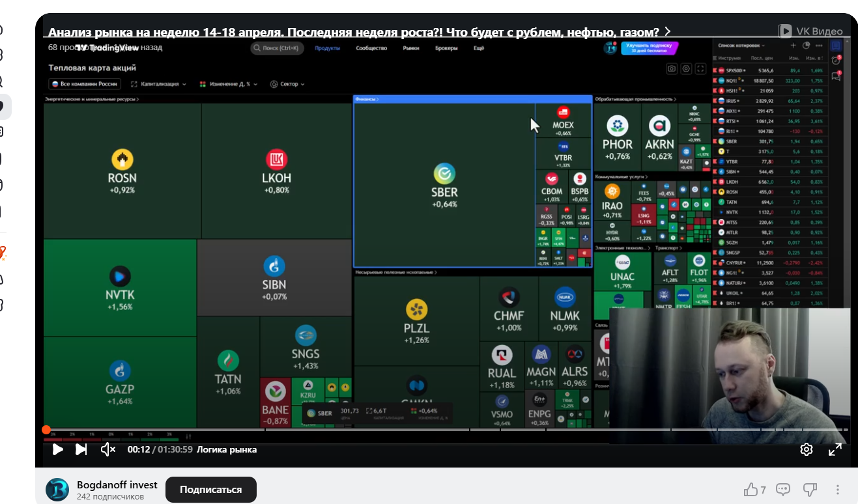Enter fullscreen mode
This screenshot has height=504, width=858.
pyautogui.click(x=835, y=449)
